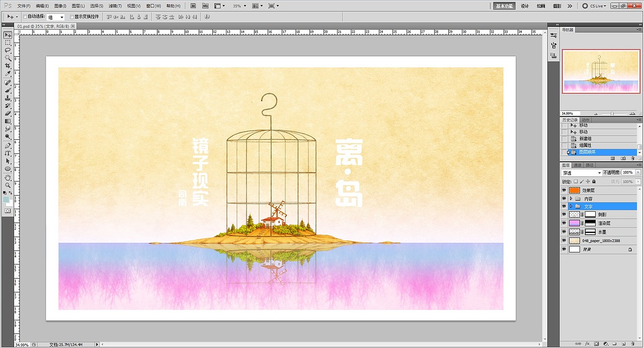The width and height of the screenshot is (644, 348).
Task: Toggle Quick Mask mode icon
Action: coord(8,211)
